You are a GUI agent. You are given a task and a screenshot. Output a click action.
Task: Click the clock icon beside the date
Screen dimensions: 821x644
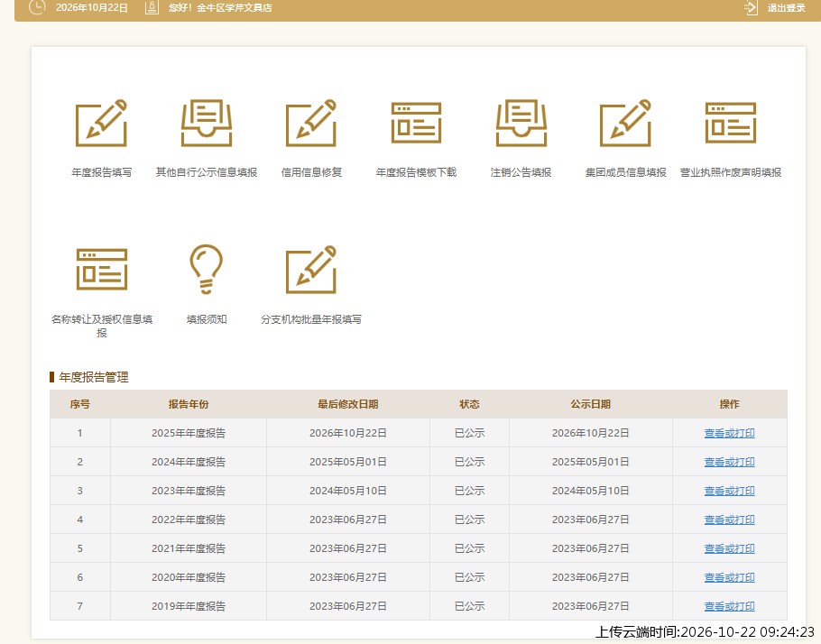(37, 7)
